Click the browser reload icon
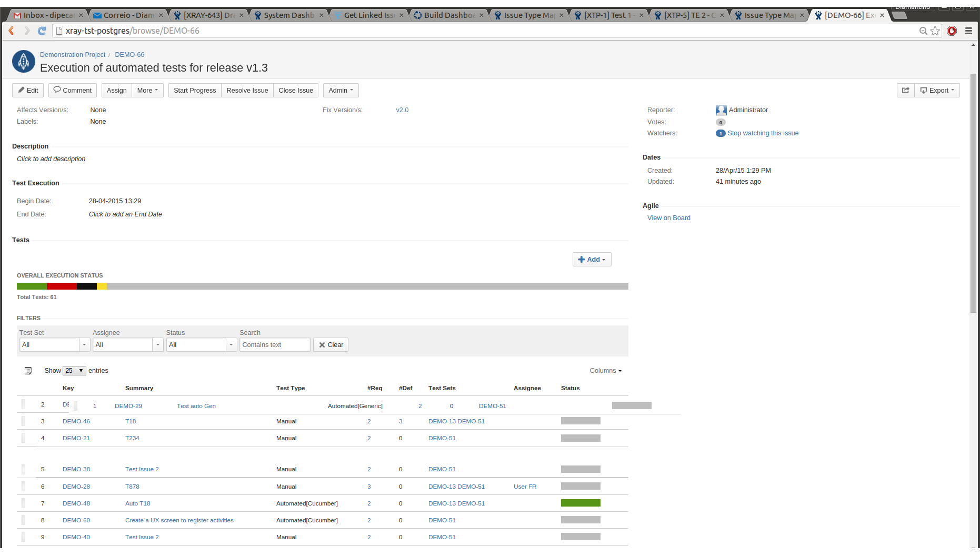980x555 pixels. [42, 31]
